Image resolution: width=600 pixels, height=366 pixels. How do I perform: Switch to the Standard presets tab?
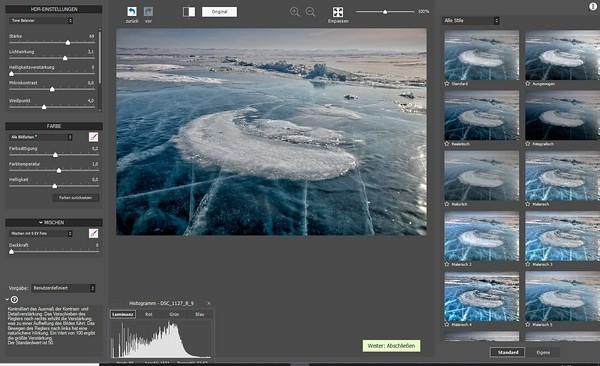pos(508,352)
